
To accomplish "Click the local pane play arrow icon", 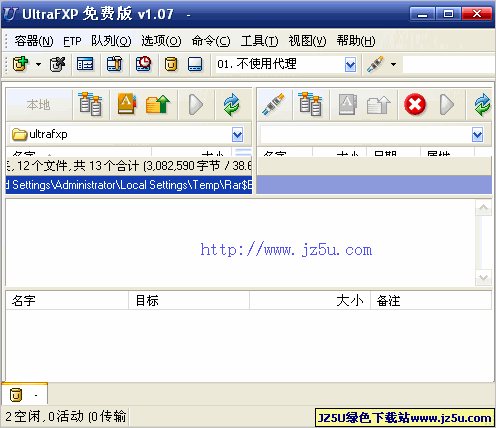I will [x=196, y=105].
